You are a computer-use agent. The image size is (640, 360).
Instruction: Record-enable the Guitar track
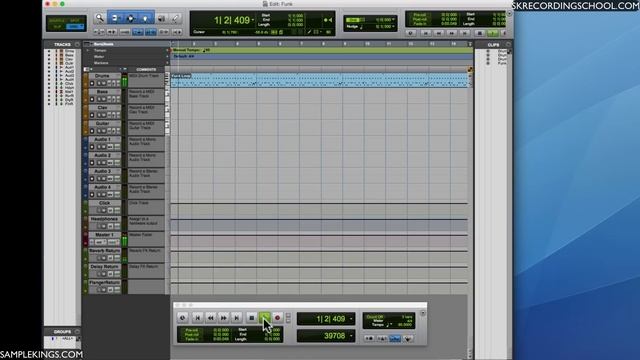click(92, 131)
